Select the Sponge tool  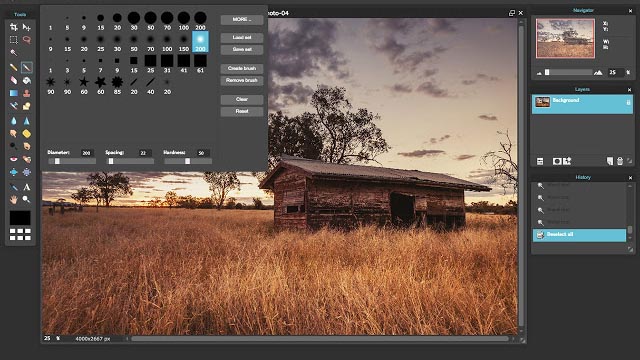pos(27,133)
